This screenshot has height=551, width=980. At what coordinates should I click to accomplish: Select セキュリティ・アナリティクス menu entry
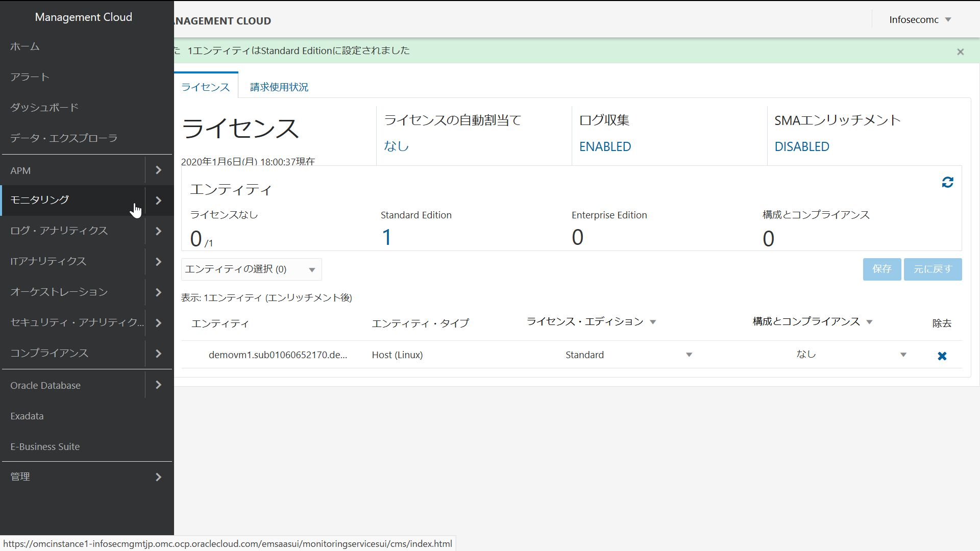coord(77,322)
